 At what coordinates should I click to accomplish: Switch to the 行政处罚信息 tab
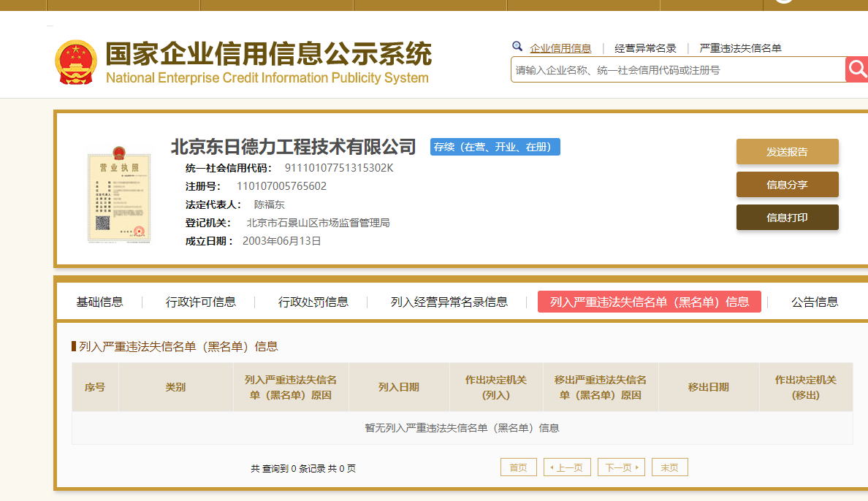313,302
